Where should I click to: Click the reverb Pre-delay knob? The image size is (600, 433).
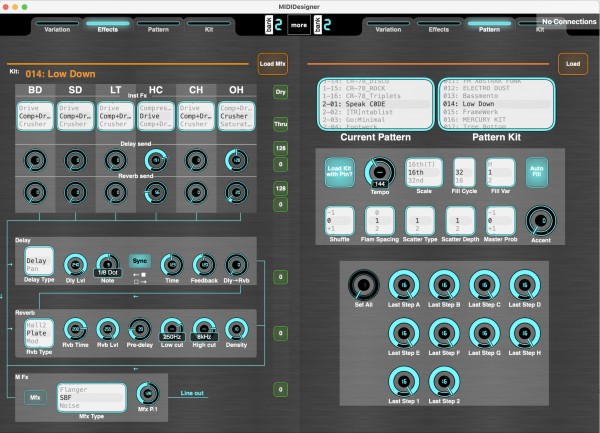(x=140, y=329)
